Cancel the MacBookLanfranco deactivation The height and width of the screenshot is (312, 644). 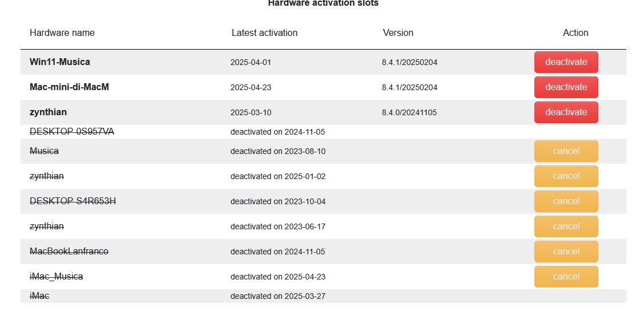point(566,251)
